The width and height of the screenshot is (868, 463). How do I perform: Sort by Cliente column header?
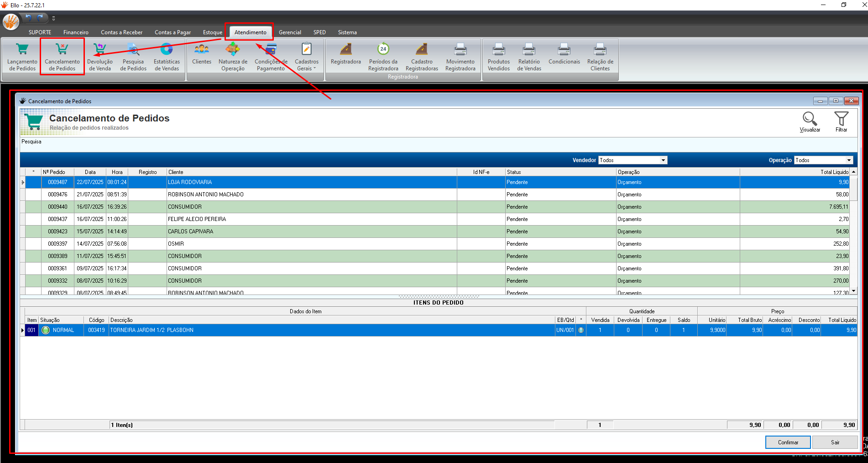(312, 172)
